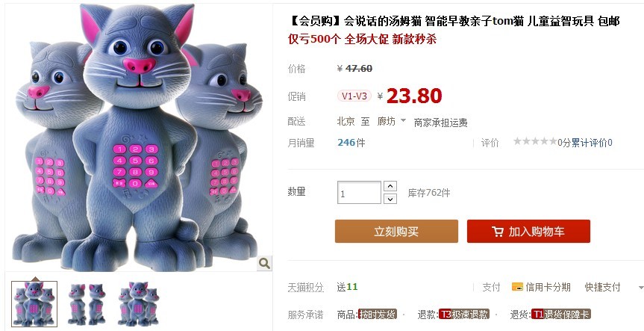644x331 pixels.
Task: Click the shopping cart icon in red button
Action: click(x=498, y=232)
